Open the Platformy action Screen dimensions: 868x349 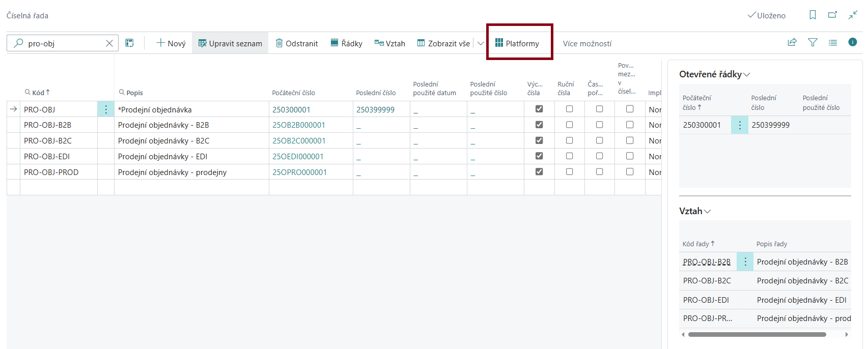click(x=517, y=43)
